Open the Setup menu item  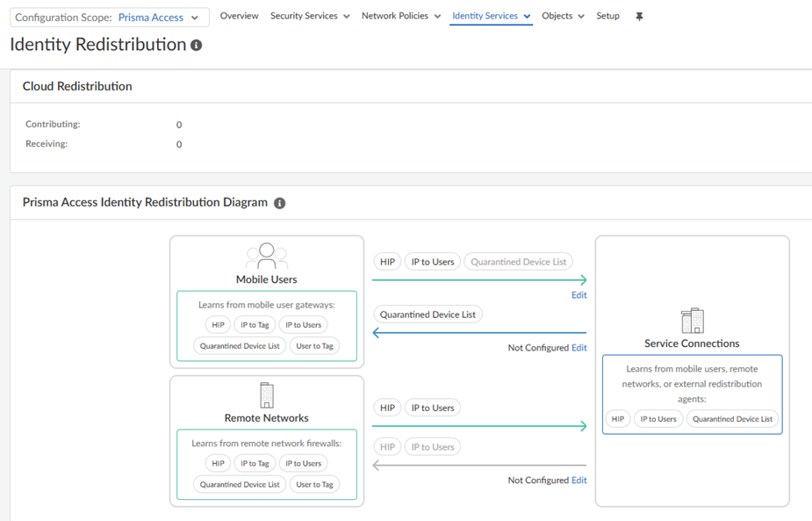pos(607,16)
